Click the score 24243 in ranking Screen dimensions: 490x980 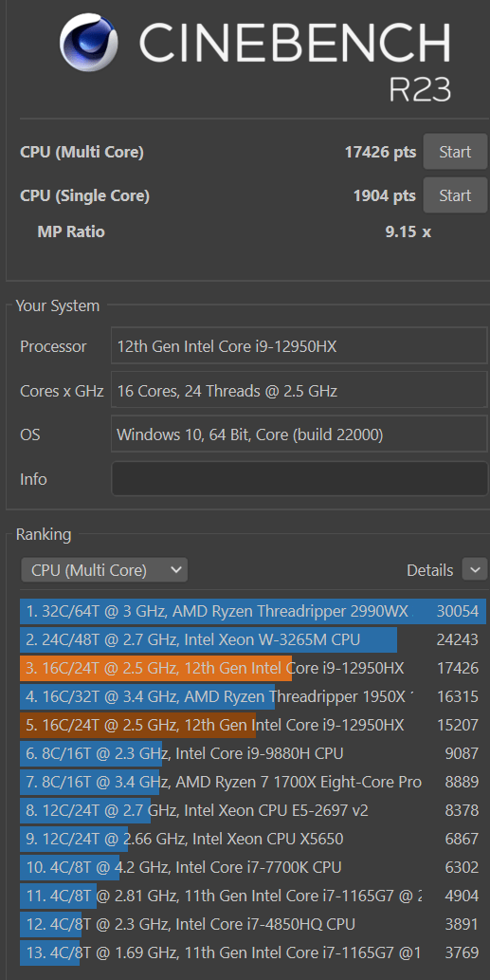coord(458,640)
